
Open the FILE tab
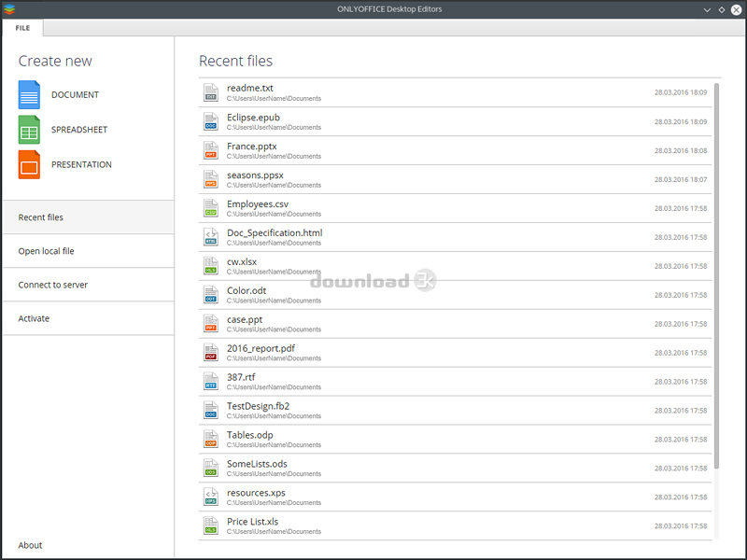coord(22,28)
